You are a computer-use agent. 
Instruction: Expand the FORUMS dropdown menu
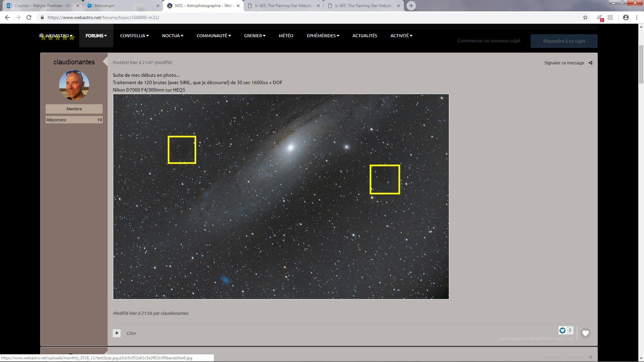[x=96, y=36]
